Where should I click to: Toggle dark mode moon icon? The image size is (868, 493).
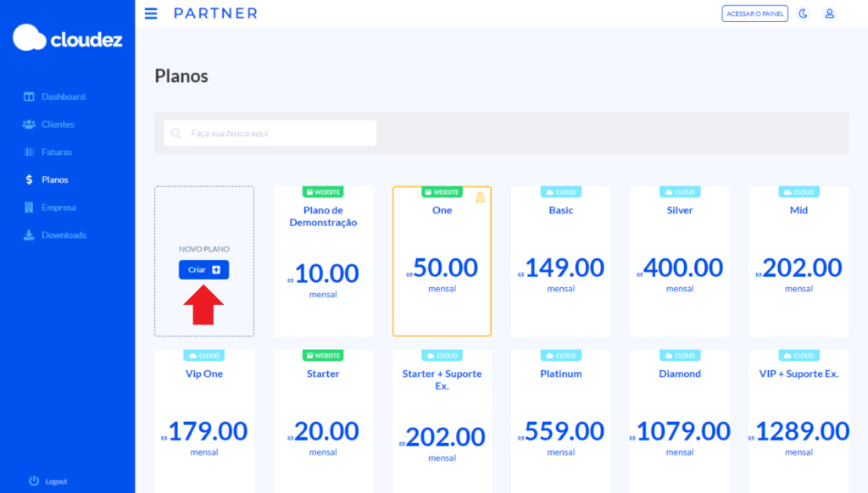(803, 14)
